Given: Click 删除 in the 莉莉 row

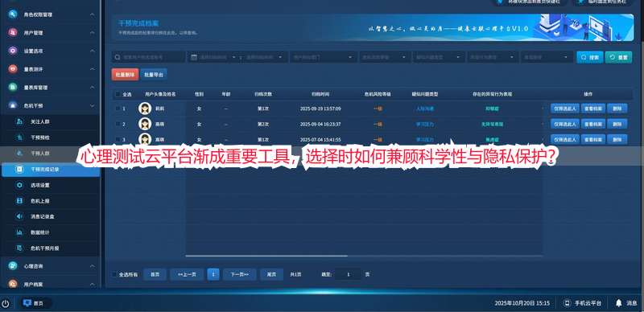Looking at the screenshot, I should pyautogui.click(x=617, y=109).
